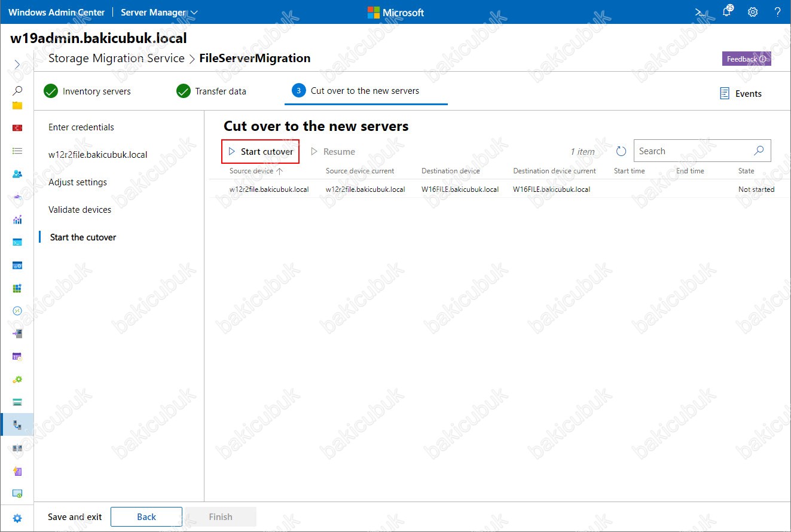Open the Updates sidebar icon

pyautogui.click(x=17, y=494)
